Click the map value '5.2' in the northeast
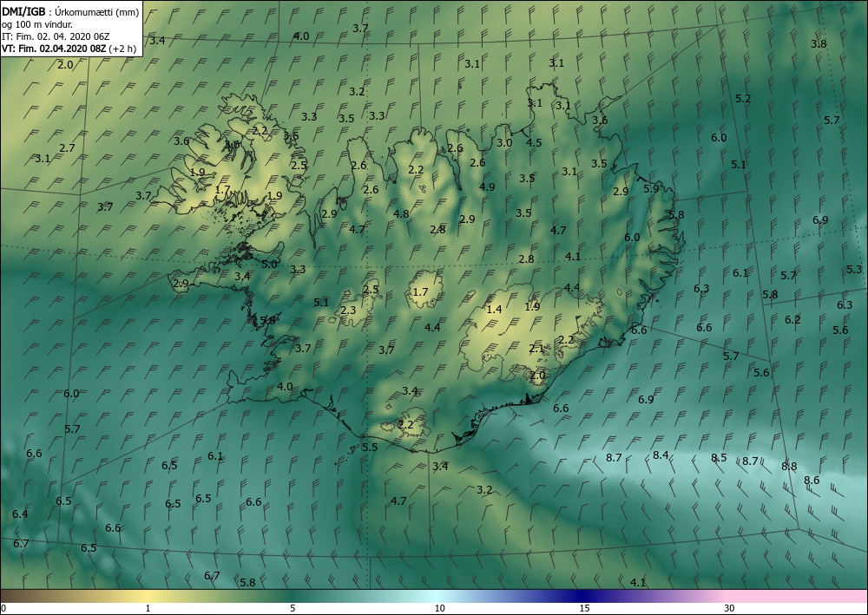The width and height of the screenshot is (868, 615). click(743, 98)
